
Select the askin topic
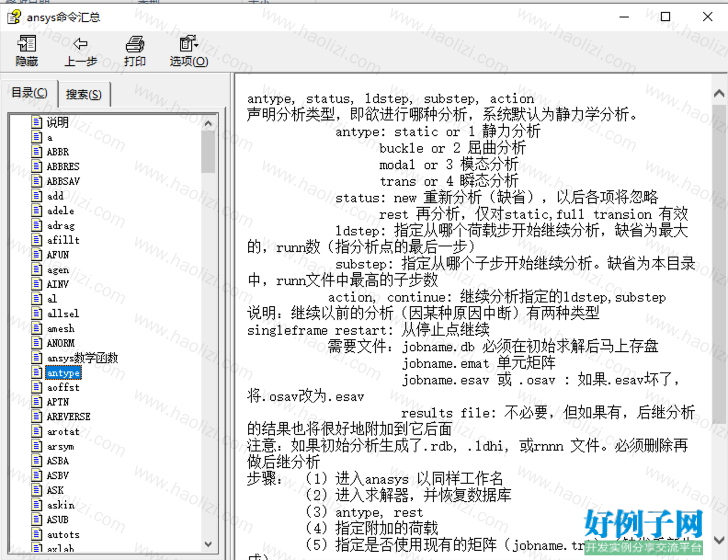(60, 505)
